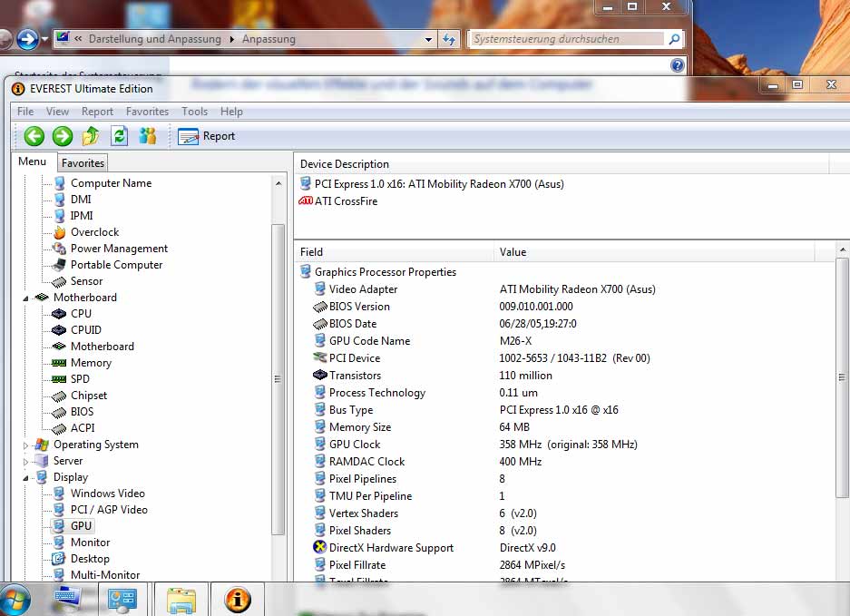
Task: Click the tree panel scrollbar thumb
Action: click(x=278, y=379)
